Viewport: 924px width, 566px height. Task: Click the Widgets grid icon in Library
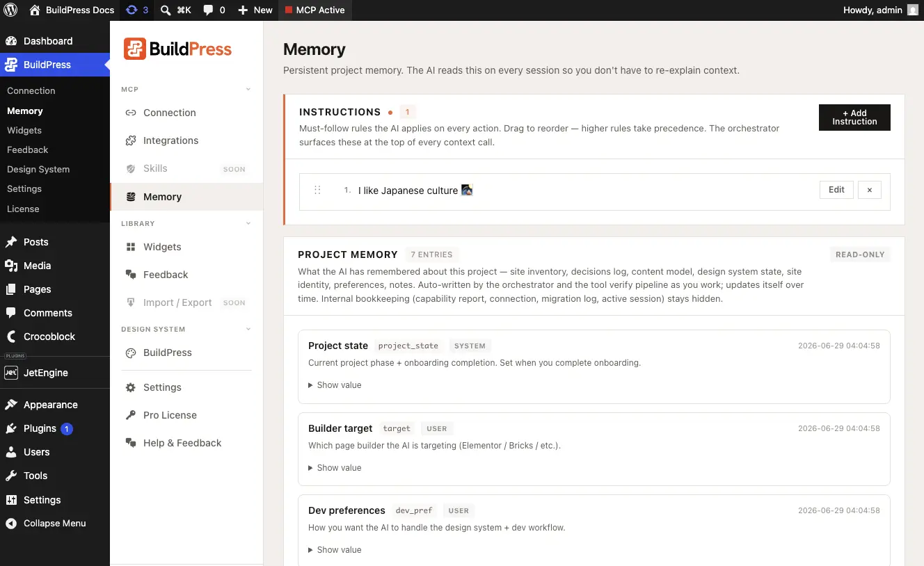pyautogui.click(x=130, y=247)
